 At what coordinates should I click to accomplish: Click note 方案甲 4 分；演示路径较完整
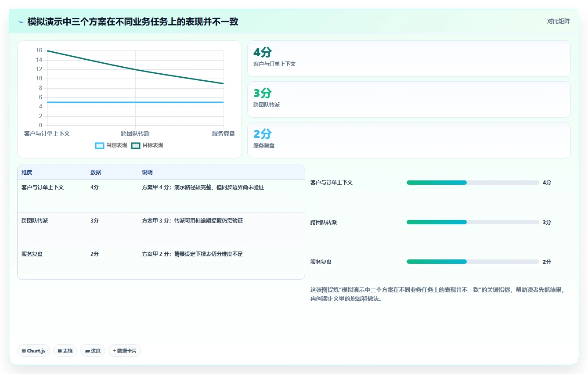(203, 187)
